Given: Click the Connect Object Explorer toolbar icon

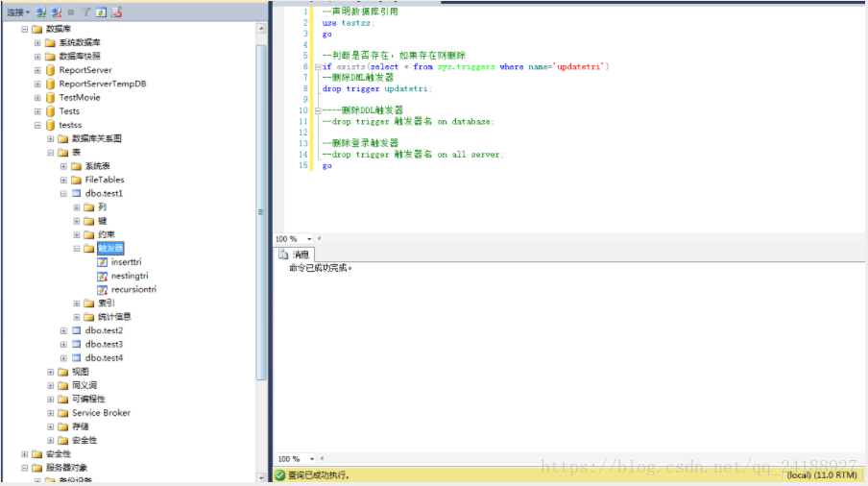Looking at the screenshot, I should 40,12.
